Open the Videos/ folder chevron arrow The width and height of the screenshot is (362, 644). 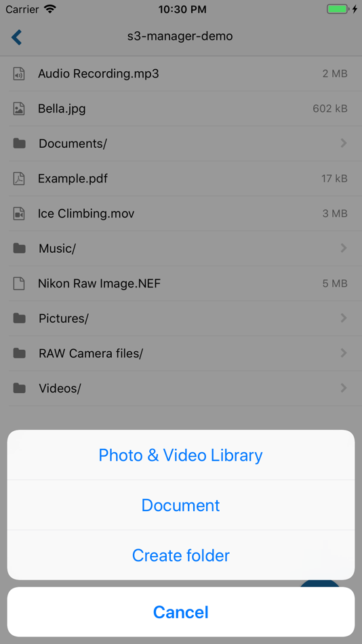pos(344,388)
